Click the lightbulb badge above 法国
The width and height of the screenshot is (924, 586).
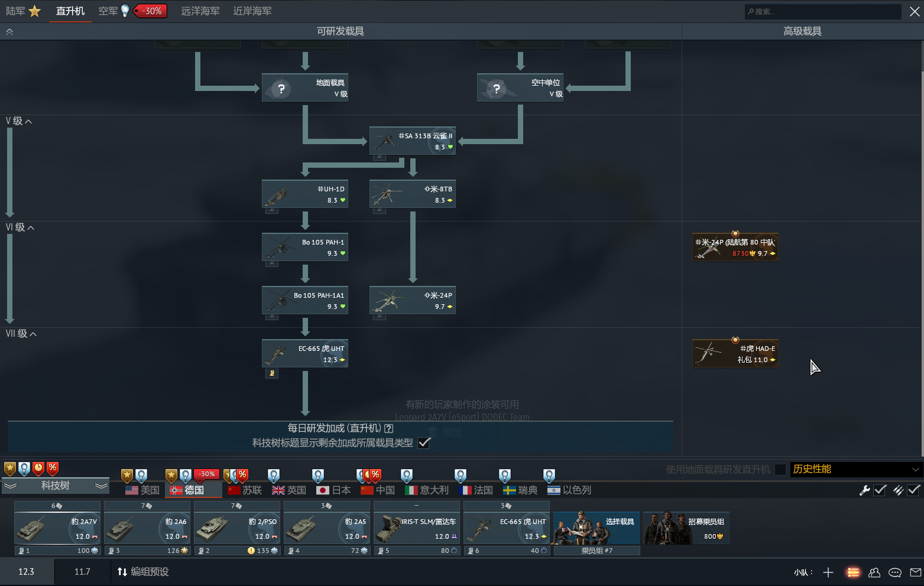[461, 476]
